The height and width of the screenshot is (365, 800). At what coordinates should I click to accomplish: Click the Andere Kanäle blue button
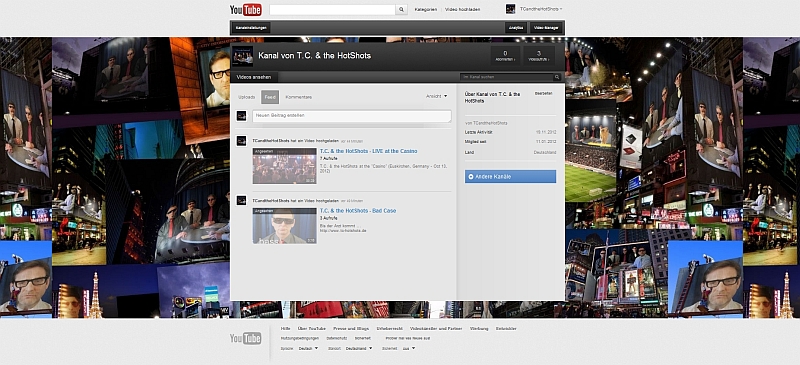tap(510, 177)
